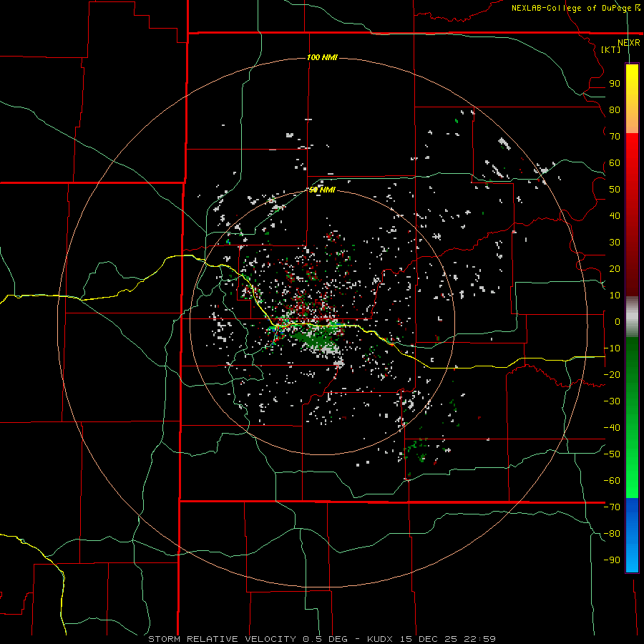The width and height of the screenshot is (644, 644).
Task: Click the '100 NMI' range ring label
Action: tap(322, 57)
